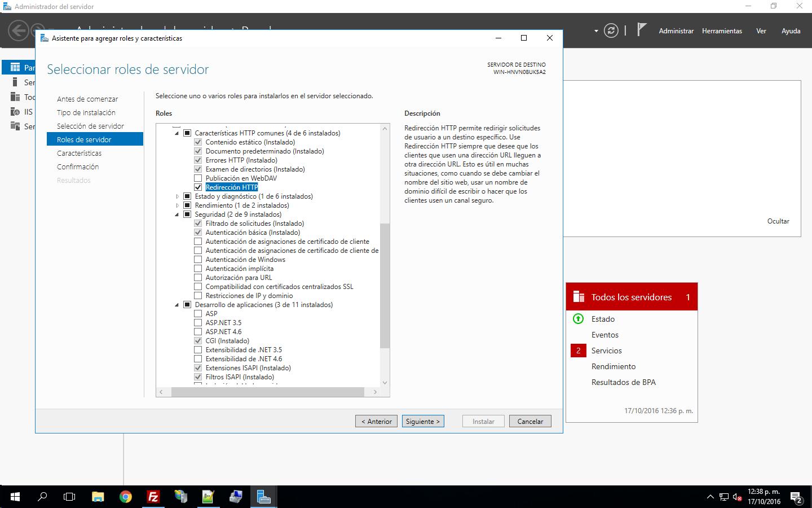812x508 pixels.
Task: Click the Windows Start button
Action: coord(15,497)
